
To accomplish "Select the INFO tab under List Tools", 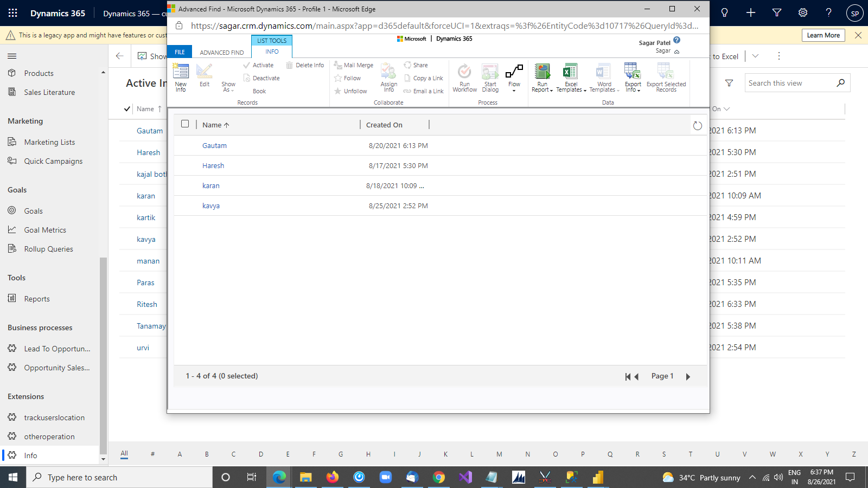I will 272,52.
